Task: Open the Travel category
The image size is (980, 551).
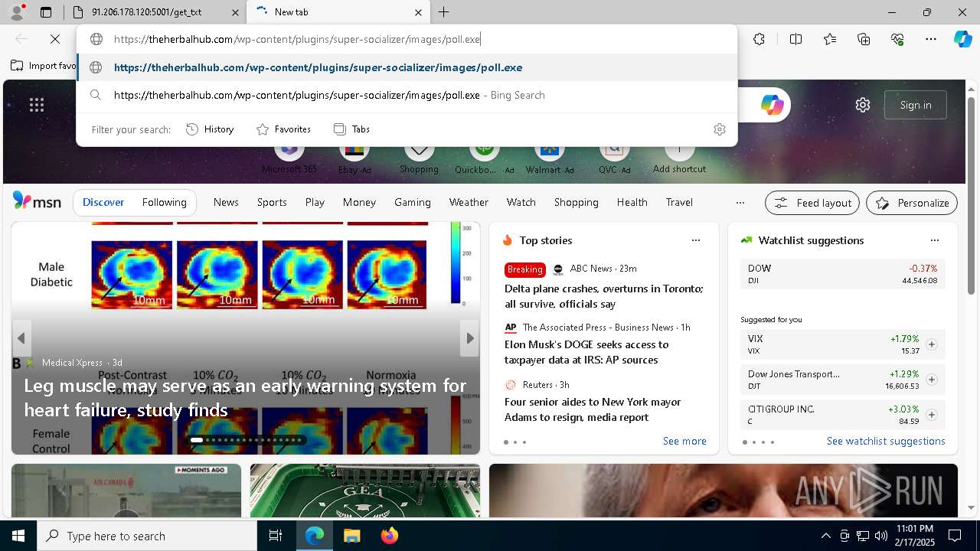Action: pos(679,202)
